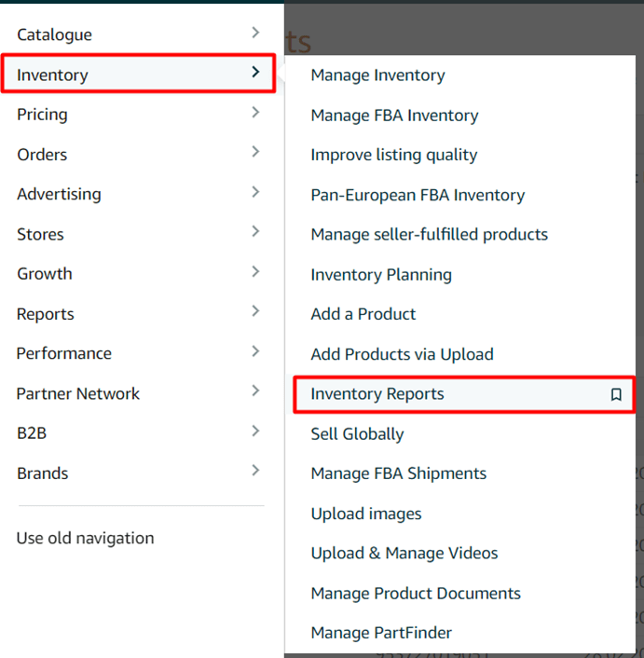Expand the Stores chevron arrow

[x=255, y=231]
